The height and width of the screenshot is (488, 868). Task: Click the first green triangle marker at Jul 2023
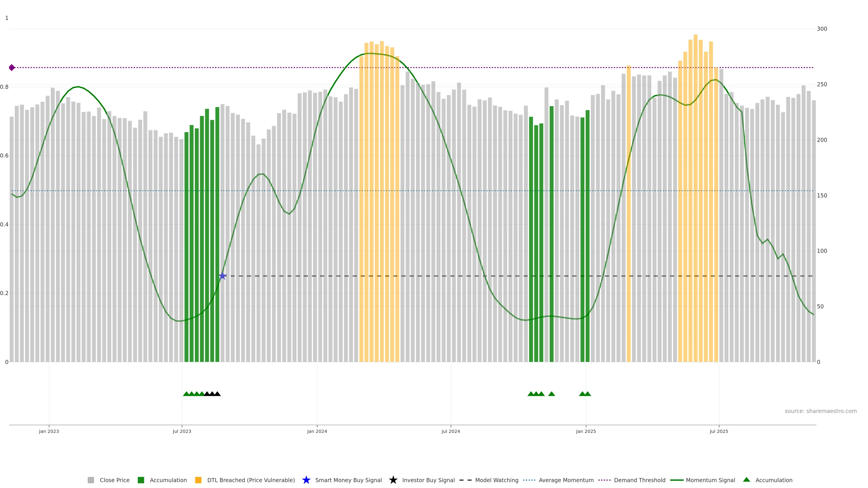coord(186,394)
